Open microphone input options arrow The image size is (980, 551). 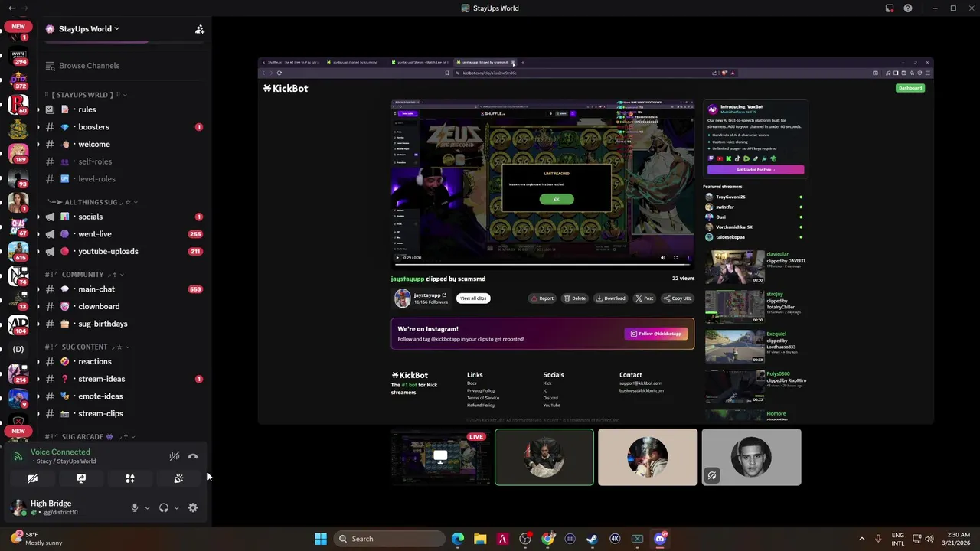(x=147, y=507)
